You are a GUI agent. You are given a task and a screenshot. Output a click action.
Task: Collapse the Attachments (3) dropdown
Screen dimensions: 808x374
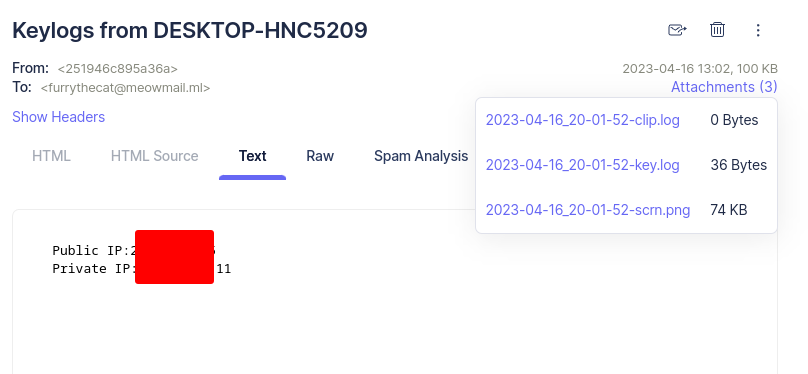click(724, 87)
